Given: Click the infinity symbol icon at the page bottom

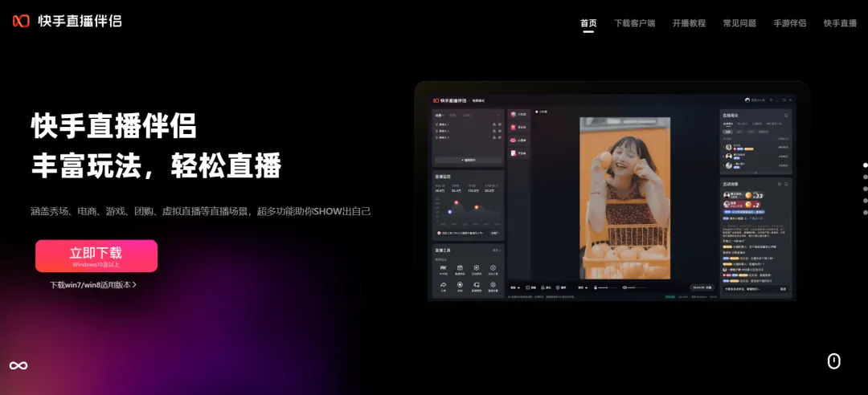Looking at the screenshot, I should coord(18,365).
